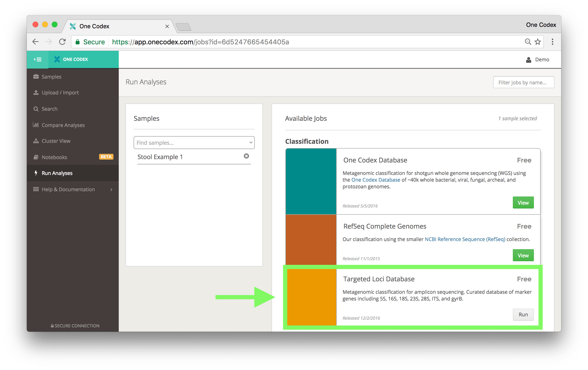Screen dimensions: 588x370
Task: Click the Help & Documentation grid icon
Action: coord(36,189)
